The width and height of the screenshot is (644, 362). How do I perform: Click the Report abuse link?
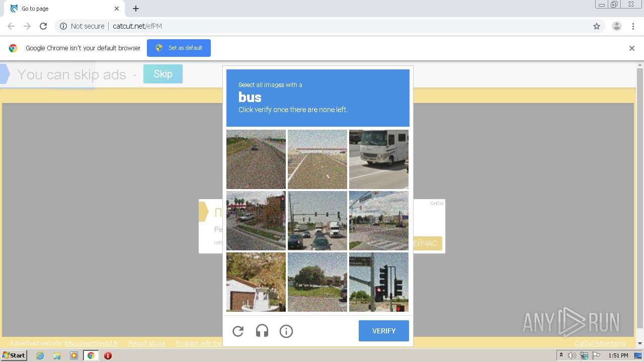point(147,343)
